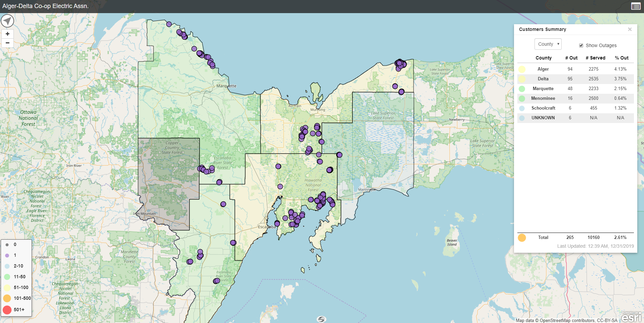644x323 pixels.
Task: Click Alger's yellow status circle
Action: tap(522, 69)
